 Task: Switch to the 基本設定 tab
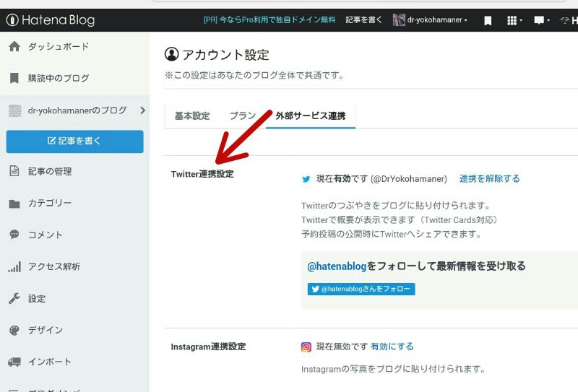(192, 116)
